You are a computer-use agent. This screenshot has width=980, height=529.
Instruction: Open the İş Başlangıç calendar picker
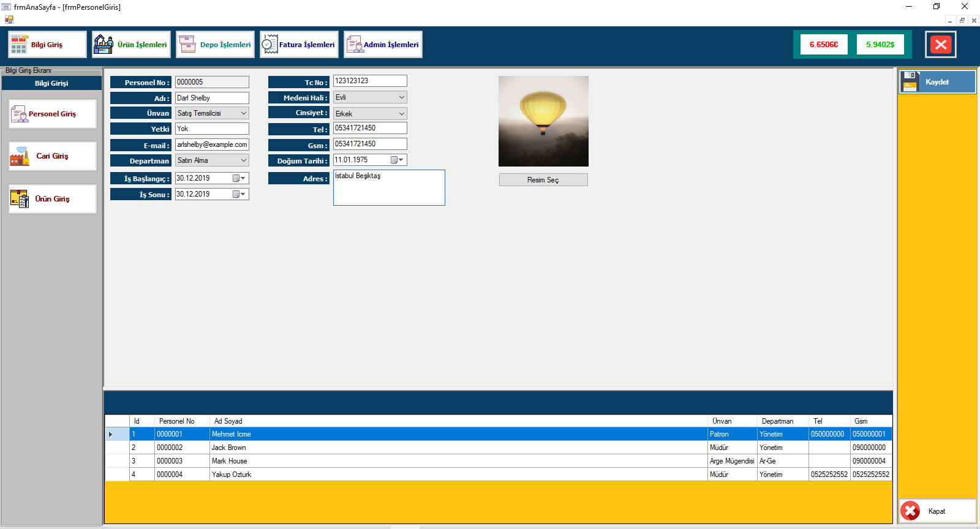pos(239,178)
